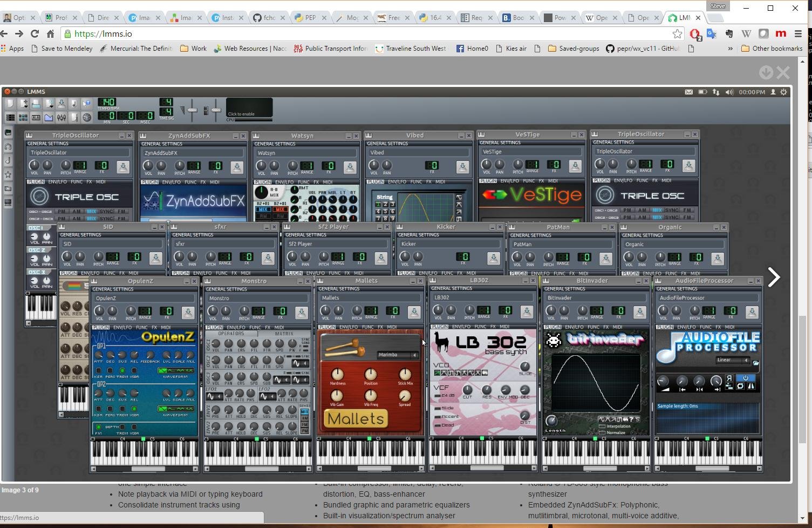Image resolution: width=812 pixels, height=528 pixels.
Task: Click the download arrow icon above the lightbox
Action: pos(766,72)
